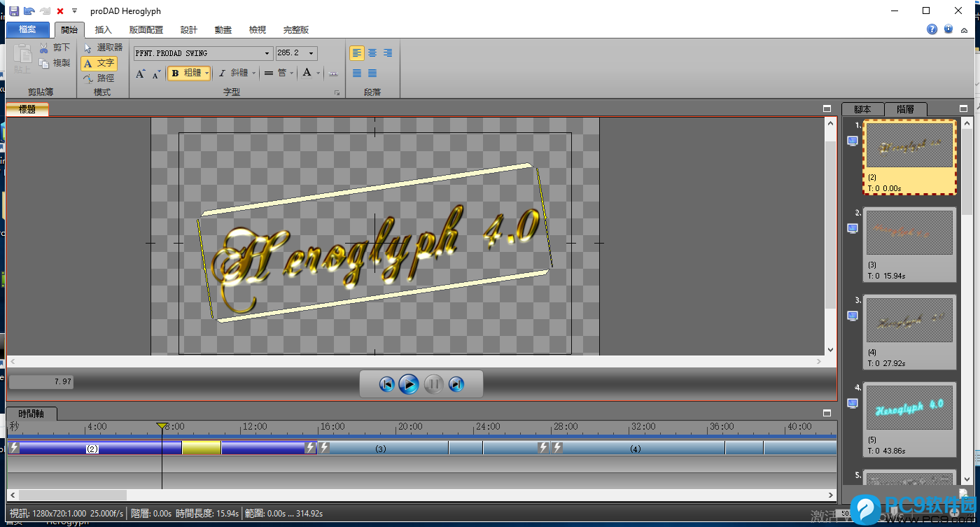
Task: Click the 複製 copy button
Action: [55, 63]
